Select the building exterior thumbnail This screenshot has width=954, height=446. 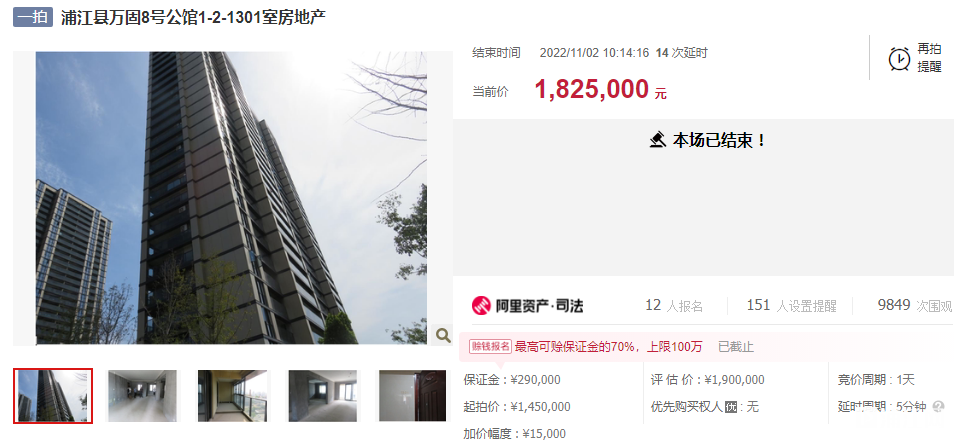point(53,395)
